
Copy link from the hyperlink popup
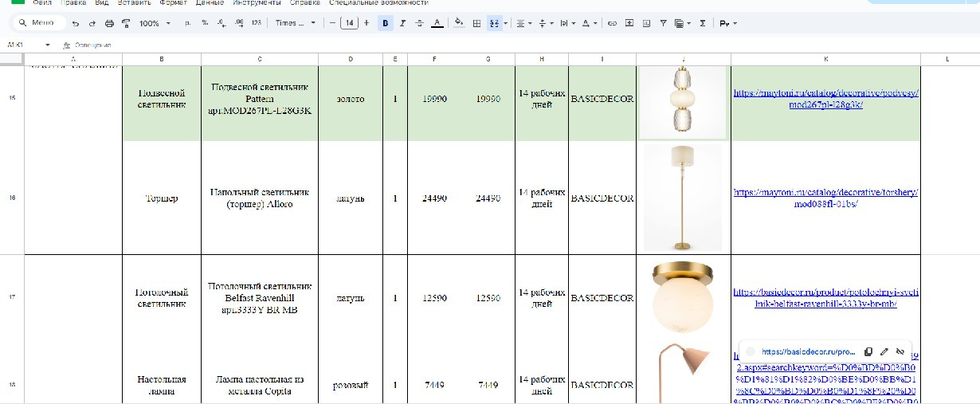click(868, 351)
